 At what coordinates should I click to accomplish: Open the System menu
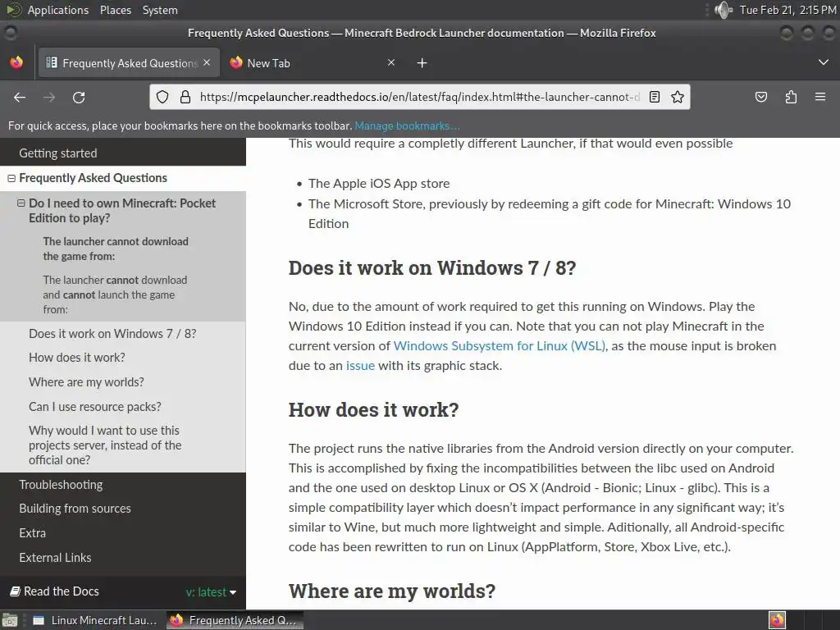(160, 10)
